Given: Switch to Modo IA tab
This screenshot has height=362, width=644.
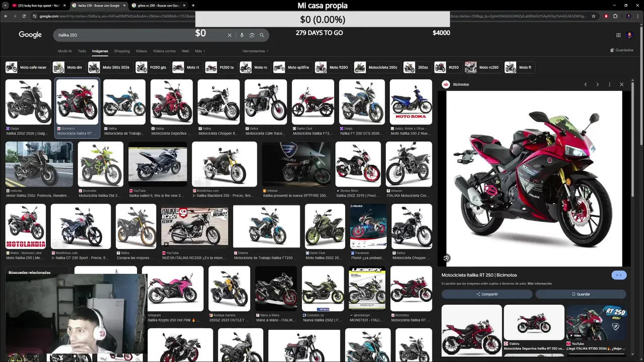Looking at the screenshot, I should click(65, 51).
